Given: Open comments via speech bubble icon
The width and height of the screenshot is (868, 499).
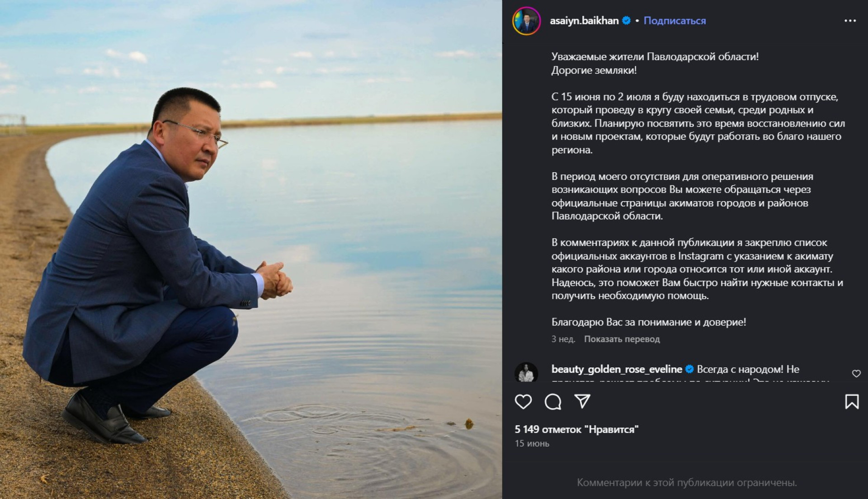Looking at the screenshot, I should 552,401.
